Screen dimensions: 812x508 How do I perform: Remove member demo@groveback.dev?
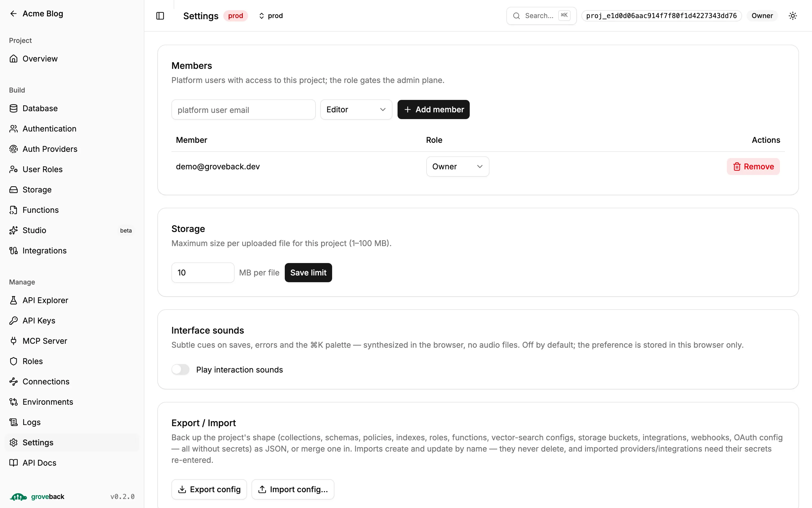753,167
